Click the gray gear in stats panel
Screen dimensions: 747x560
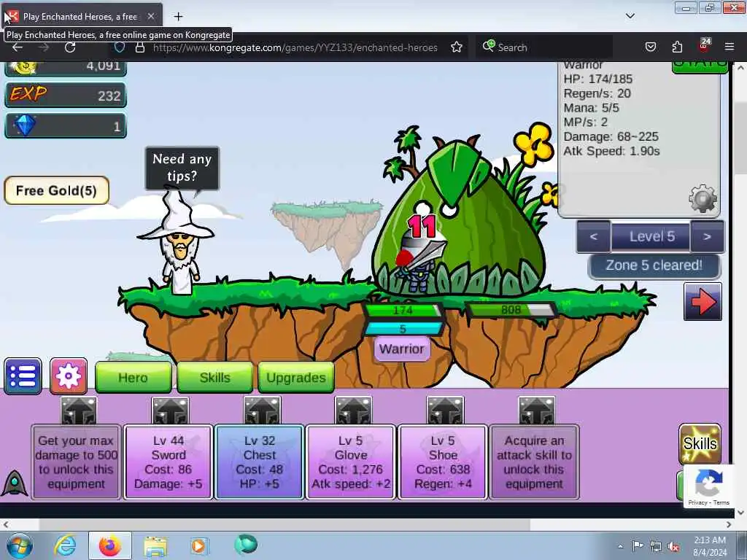pyautogui.click(x=703, y=198)
